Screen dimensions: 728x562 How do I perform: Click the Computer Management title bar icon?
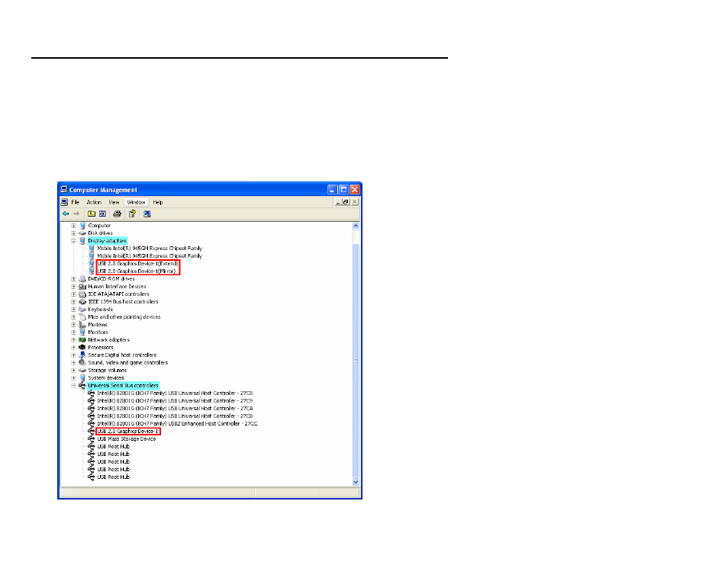[x=64, y=189]
